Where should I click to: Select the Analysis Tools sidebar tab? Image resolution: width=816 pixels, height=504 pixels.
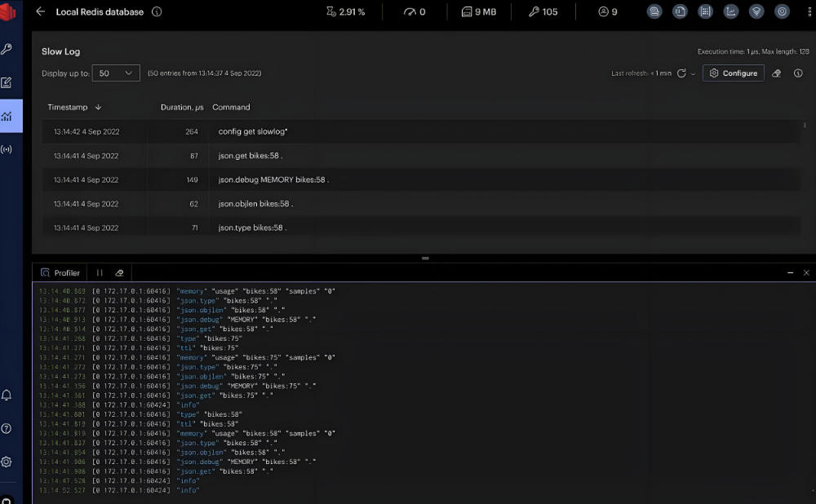(7, 116)
